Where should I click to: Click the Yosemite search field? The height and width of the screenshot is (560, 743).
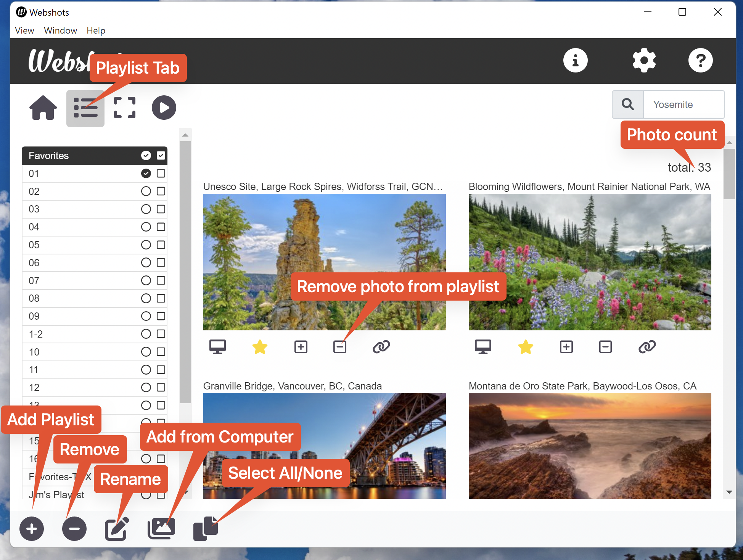[x=683, y=105]
